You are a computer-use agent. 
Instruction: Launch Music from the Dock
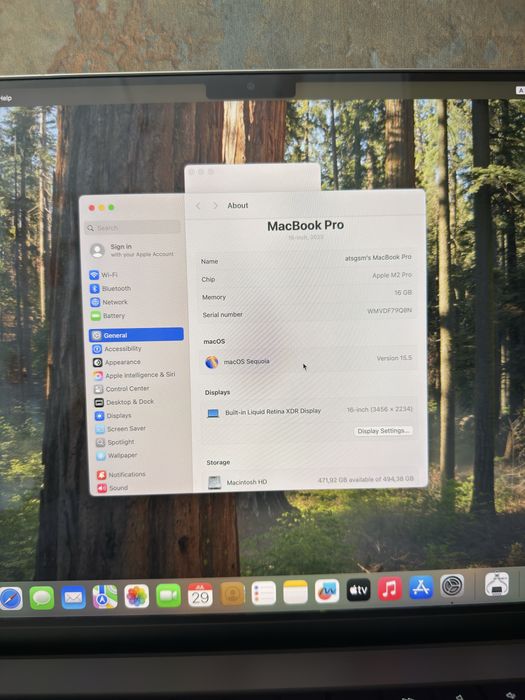click(x=390, y=588)
